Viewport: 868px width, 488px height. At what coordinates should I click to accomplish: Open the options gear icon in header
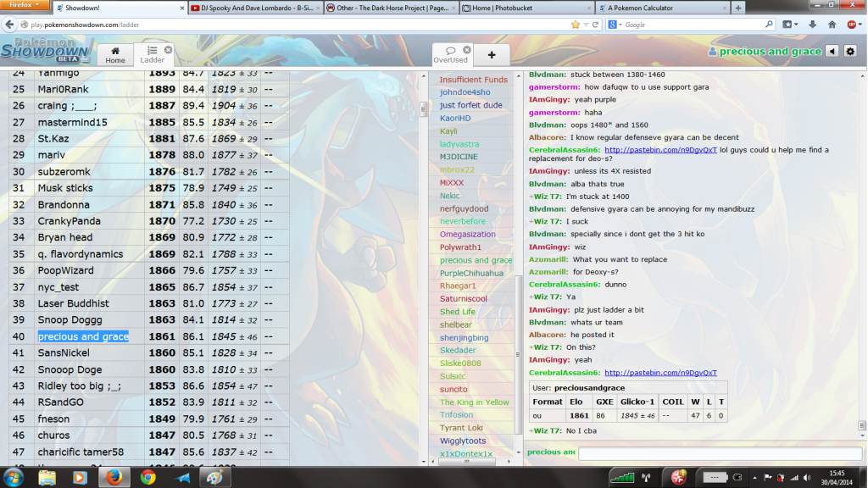click(850, 52)
